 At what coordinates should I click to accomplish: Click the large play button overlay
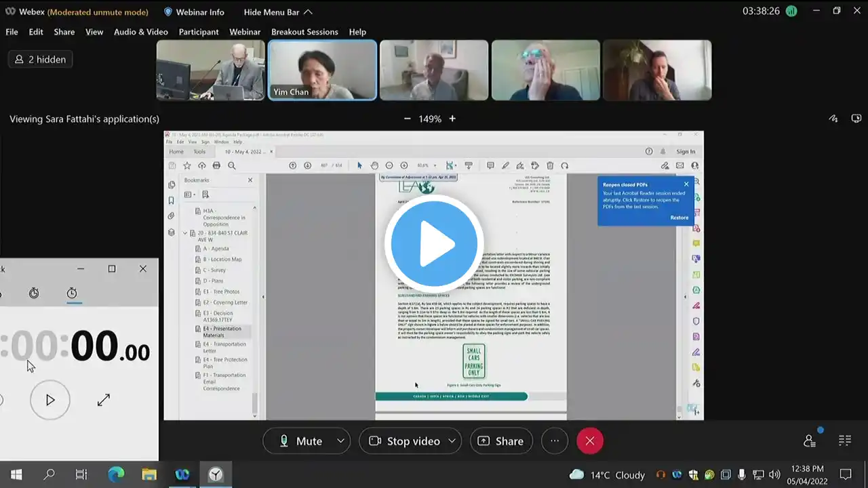pos(433,244)
